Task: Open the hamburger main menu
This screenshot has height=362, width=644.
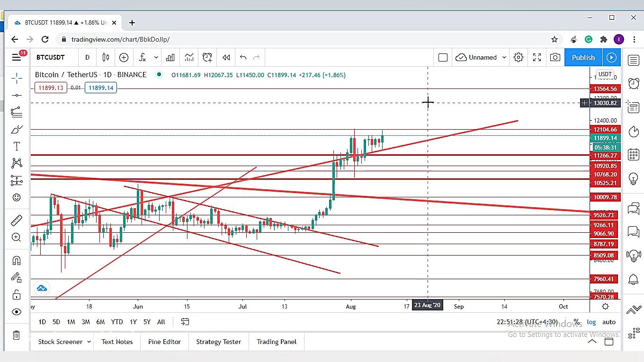Action: [17, 57]
